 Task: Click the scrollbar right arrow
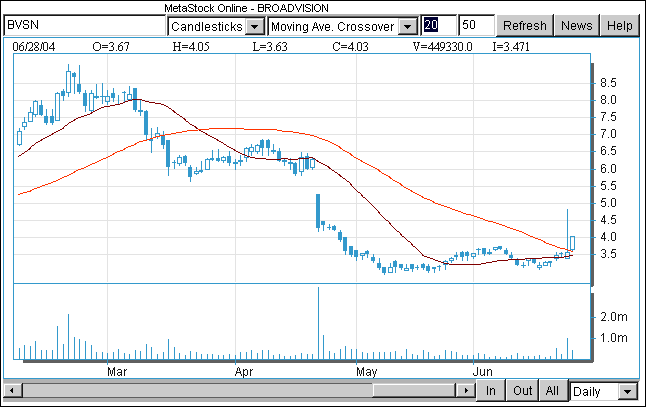466,390
